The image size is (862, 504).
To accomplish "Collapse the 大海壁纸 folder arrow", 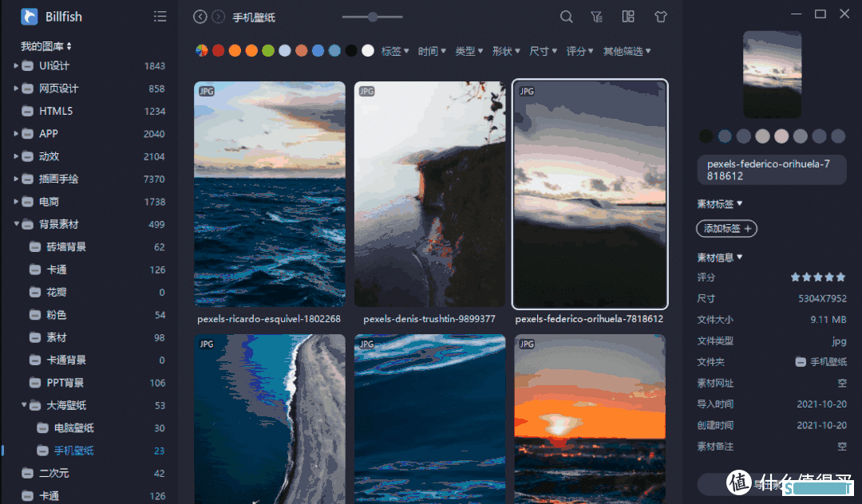I will (24, 404).
